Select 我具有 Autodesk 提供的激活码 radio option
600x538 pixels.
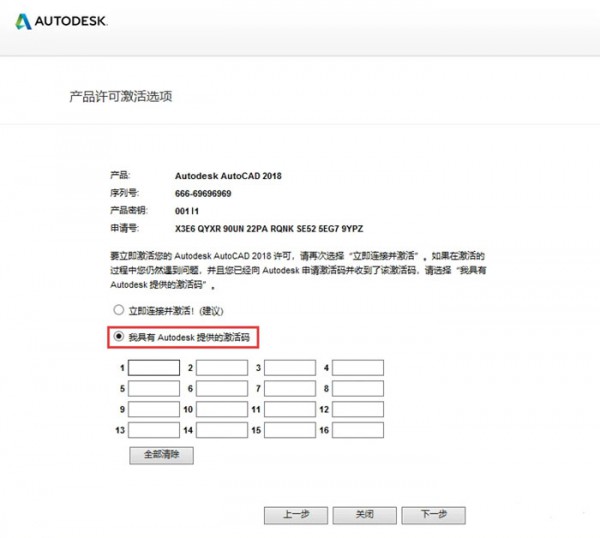119,336
